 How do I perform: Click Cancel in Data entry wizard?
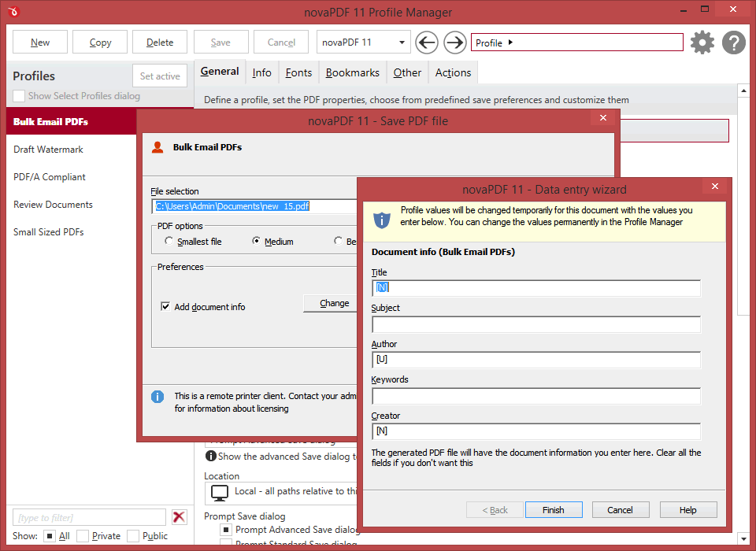pyautogui.click(x=621, y=509)
